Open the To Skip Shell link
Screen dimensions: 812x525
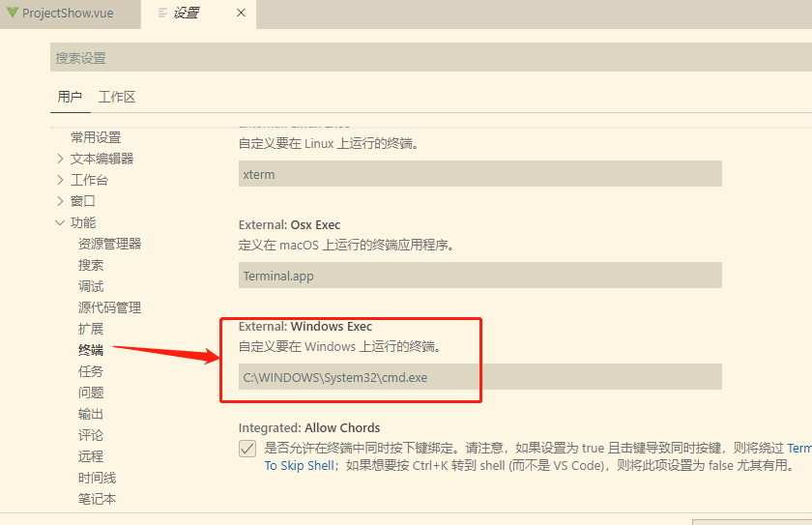point(300,465)
